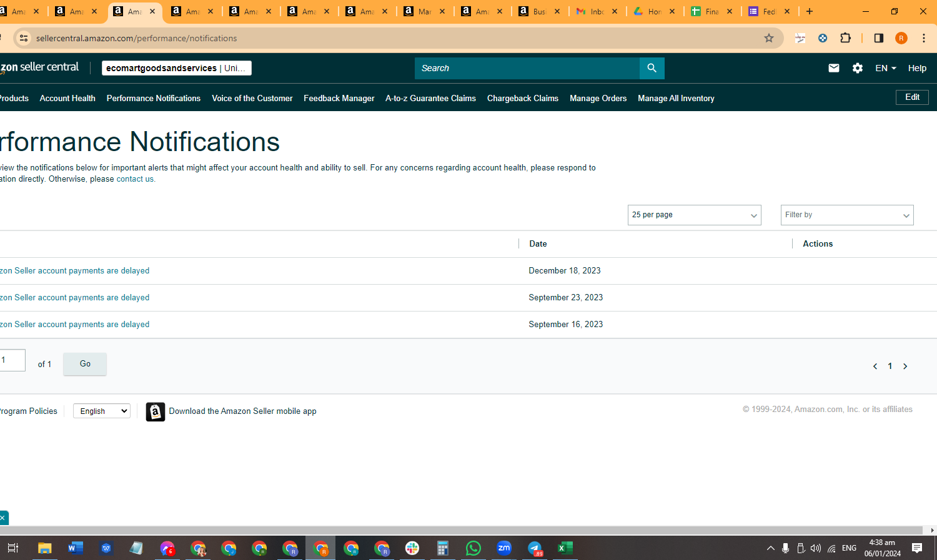Image resolution: width=937 pixels, height=560 pixels.
Task: Click the Actions column header
Action: [x=818, y=244]
